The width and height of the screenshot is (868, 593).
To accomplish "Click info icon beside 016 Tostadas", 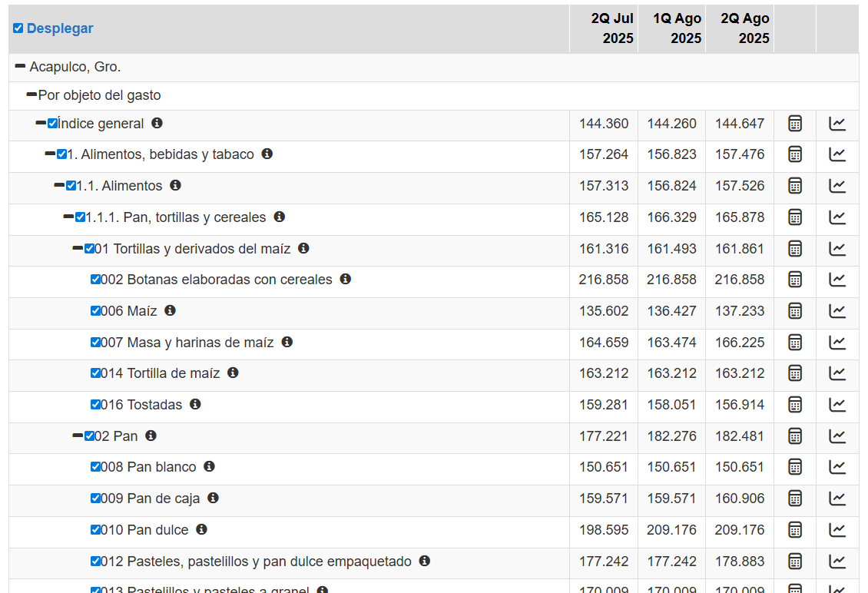I will tap(195, 404).
